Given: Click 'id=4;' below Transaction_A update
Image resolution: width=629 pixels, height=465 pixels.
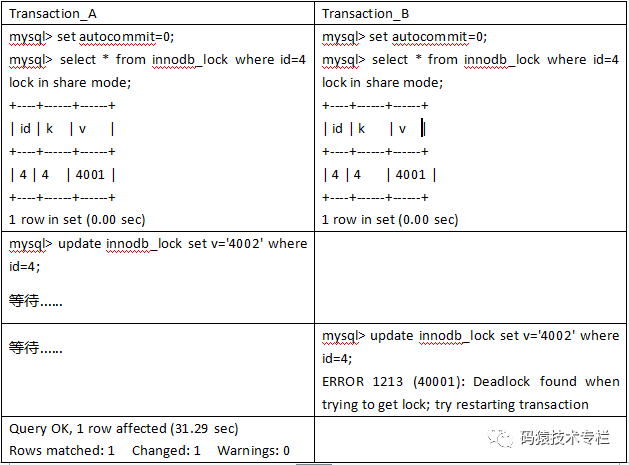Looking at the screenshot, I should pos(24,266).
